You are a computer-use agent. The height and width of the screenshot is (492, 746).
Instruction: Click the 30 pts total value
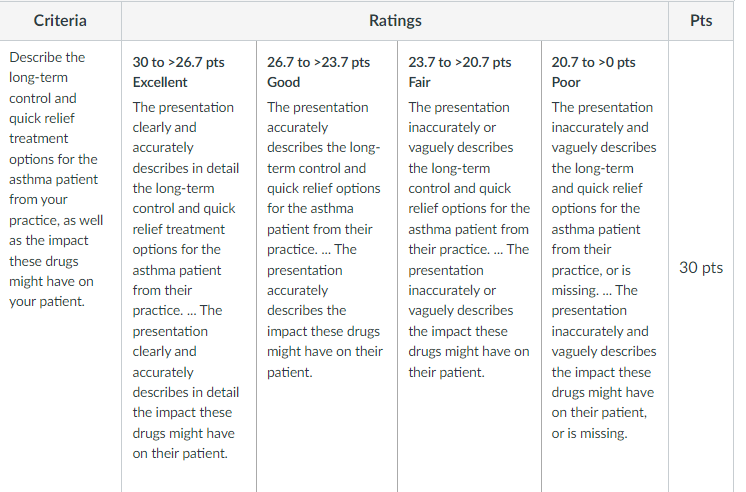(701, 267)
